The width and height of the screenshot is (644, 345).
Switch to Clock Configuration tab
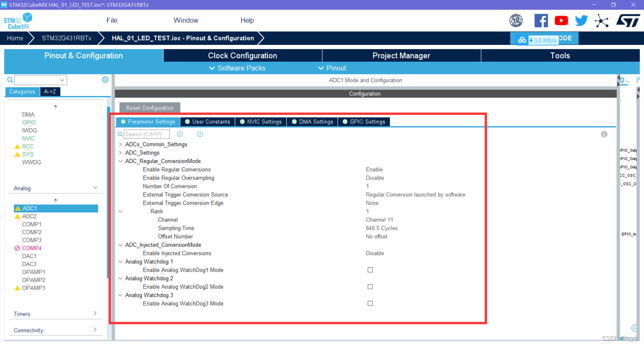coord(243,56)
